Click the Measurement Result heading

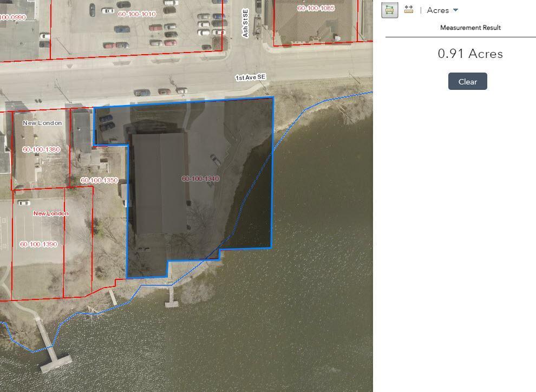point(470,28)
